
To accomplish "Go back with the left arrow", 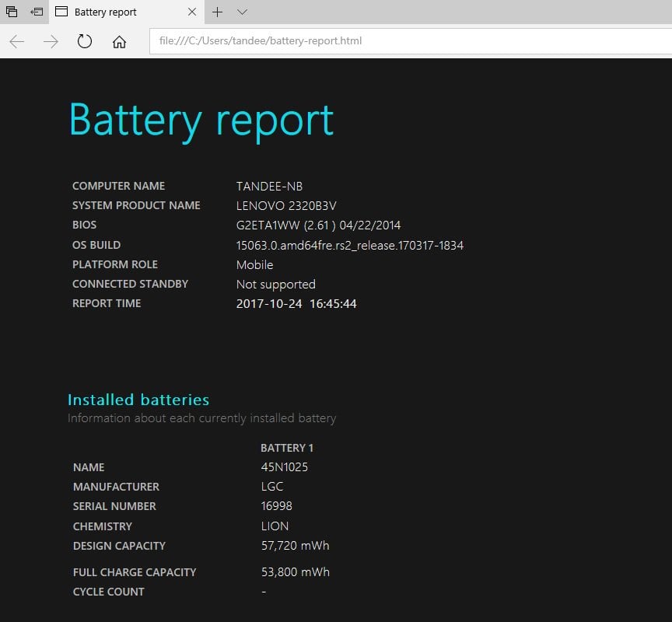I will (16, 41).
